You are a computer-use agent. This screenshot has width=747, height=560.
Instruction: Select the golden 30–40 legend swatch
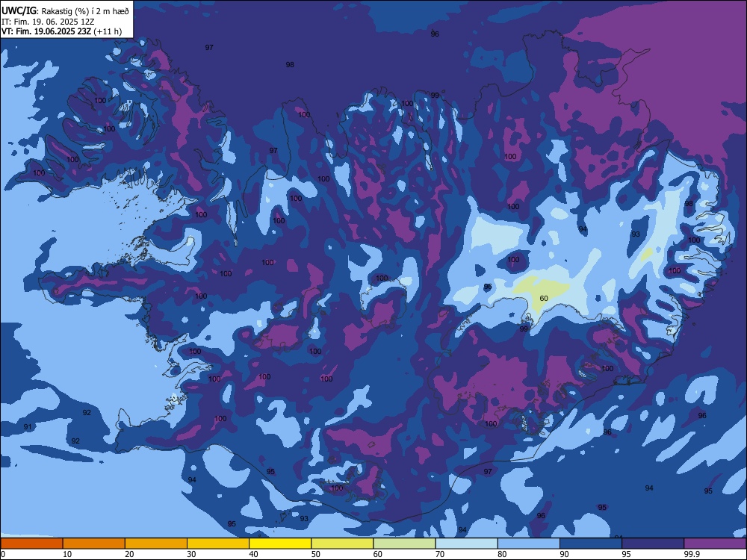tap(218, 544)
